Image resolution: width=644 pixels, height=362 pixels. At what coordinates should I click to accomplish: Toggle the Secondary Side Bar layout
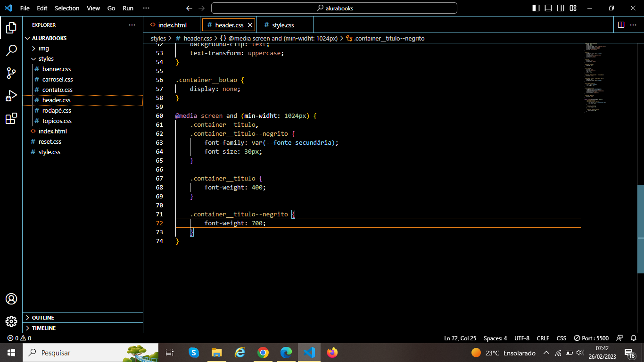tap(561, 8)
